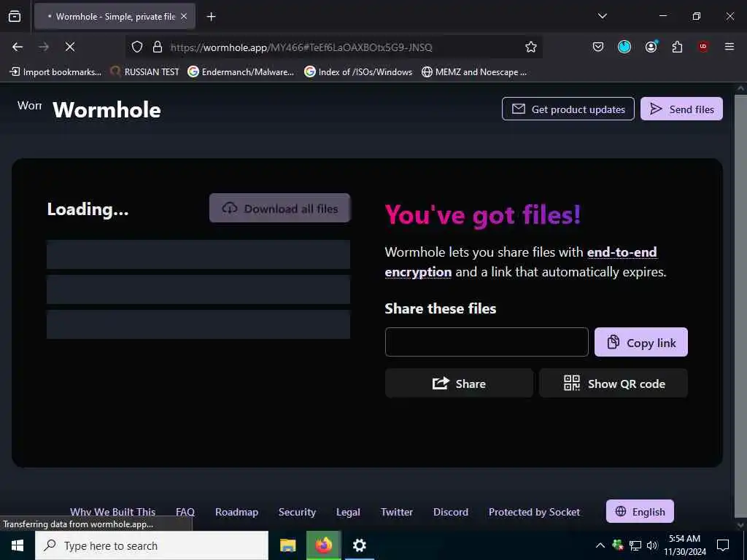This screenshot has width=747, height=560.
Task: Expand the list all tabs chevron
Action: click(602, 16)
